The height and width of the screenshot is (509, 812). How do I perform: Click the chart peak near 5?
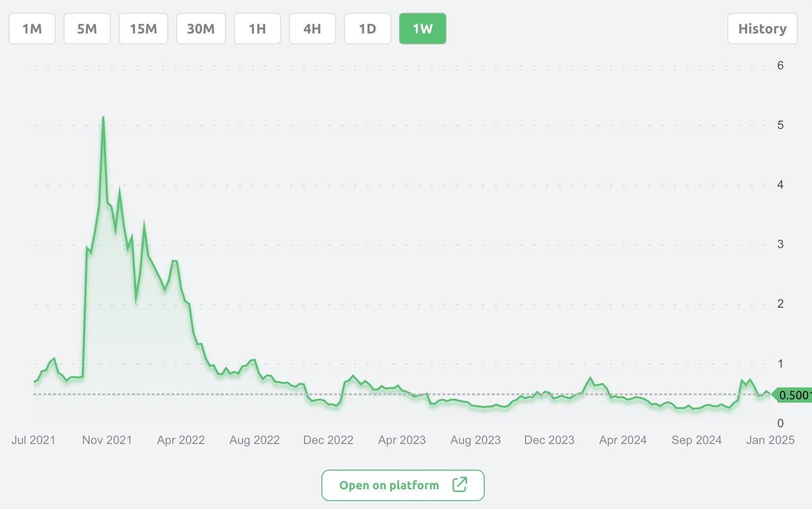pos(103,117)
